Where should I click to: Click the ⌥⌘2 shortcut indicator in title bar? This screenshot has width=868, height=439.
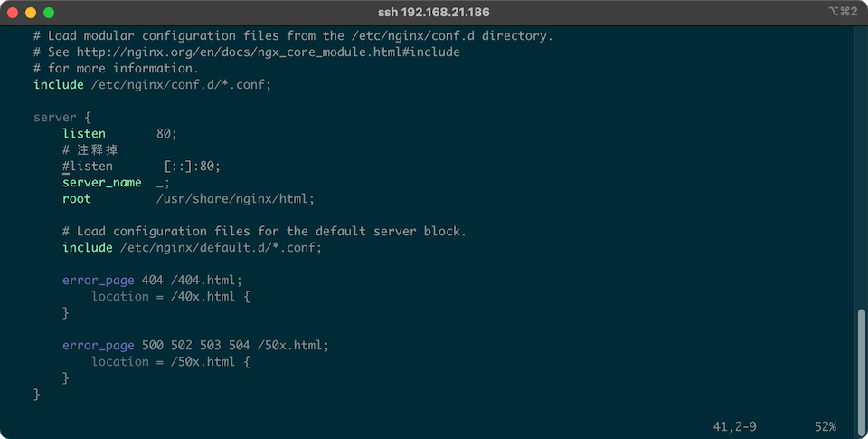pyautogui.click(x=843, y=12)
